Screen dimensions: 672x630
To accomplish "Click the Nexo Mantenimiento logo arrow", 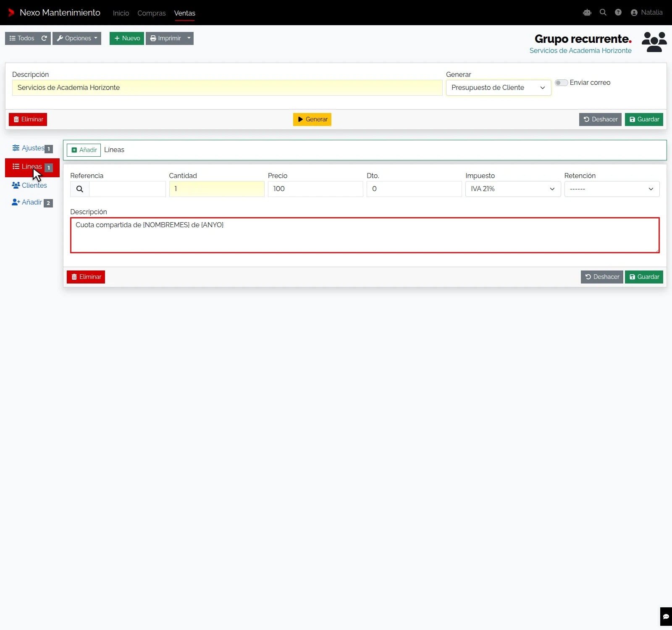I will pos(11,13).
